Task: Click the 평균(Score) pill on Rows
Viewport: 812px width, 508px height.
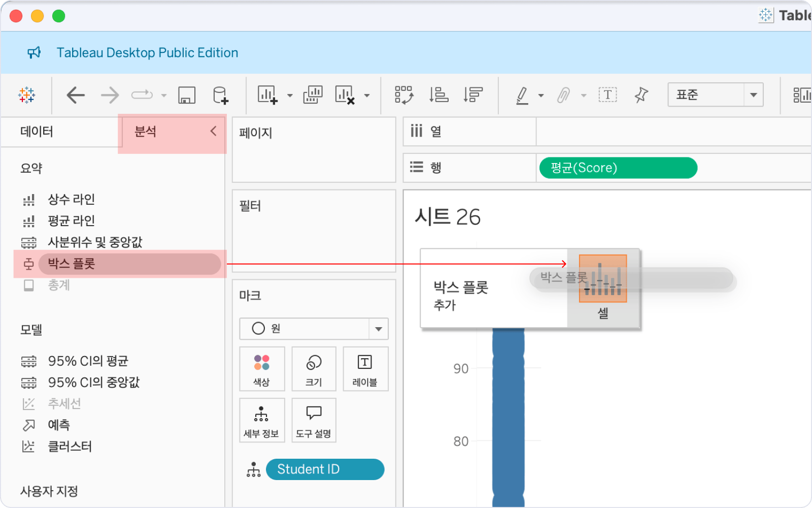Action: tap(618, 168)
